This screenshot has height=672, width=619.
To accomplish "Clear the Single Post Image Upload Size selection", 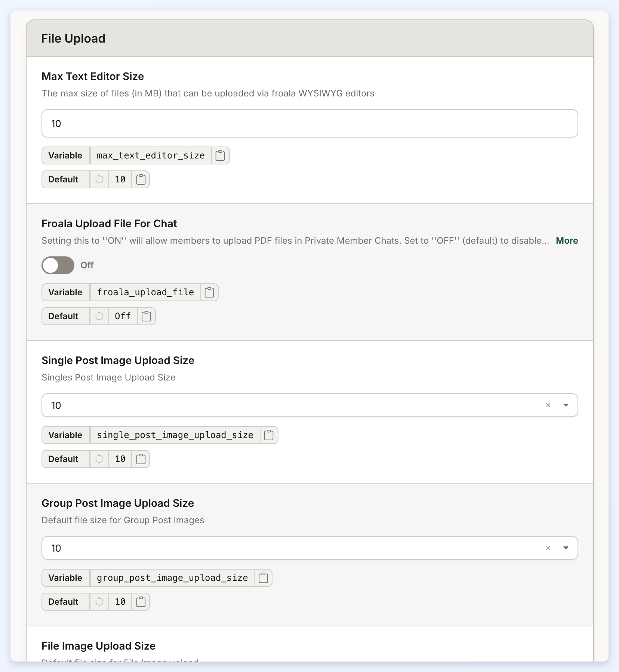I will pos(548,405).
